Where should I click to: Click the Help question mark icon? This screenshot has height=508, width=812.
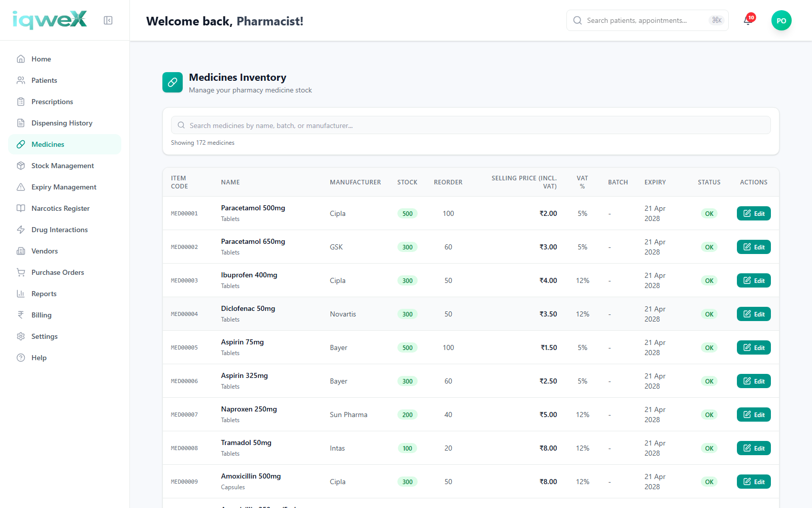tap(21, 358)
